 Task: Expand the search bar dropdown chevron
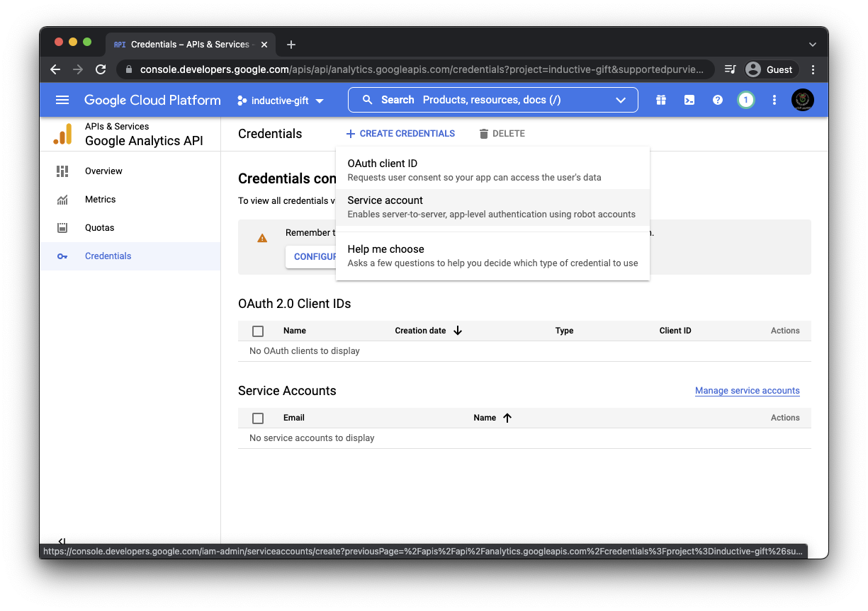[621, 100]
